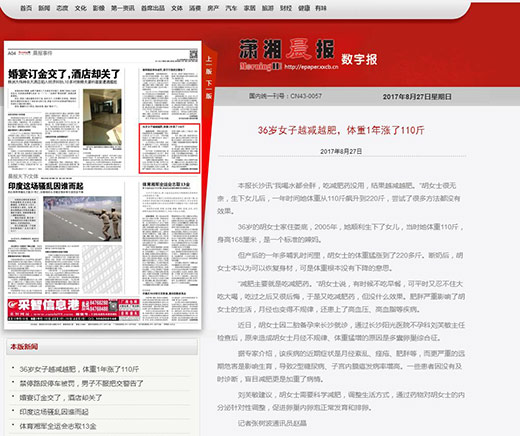Select 文化 in the top navigation
The height and width of the screenshot is (436, 520).
pyautogui.click(x=81, y=8)
